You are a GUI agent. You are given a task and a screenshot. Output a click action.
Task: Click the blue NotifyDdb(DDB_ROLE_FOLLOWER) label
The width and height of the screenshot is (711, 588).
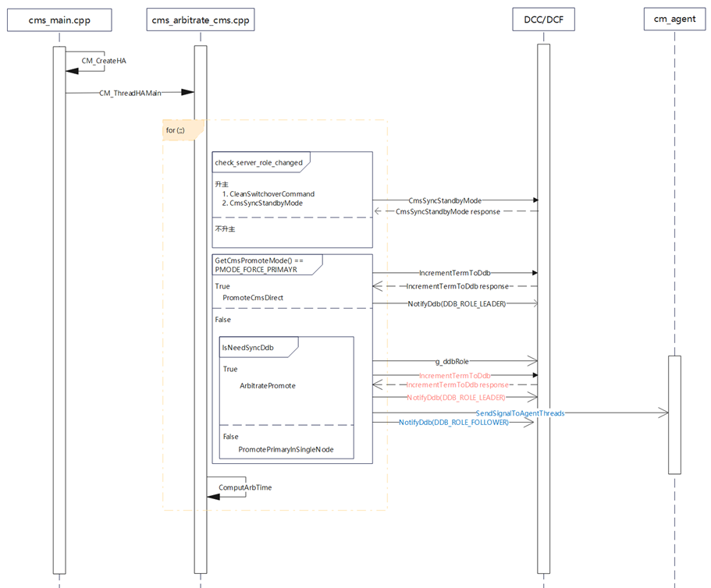[x=453, y=422]
